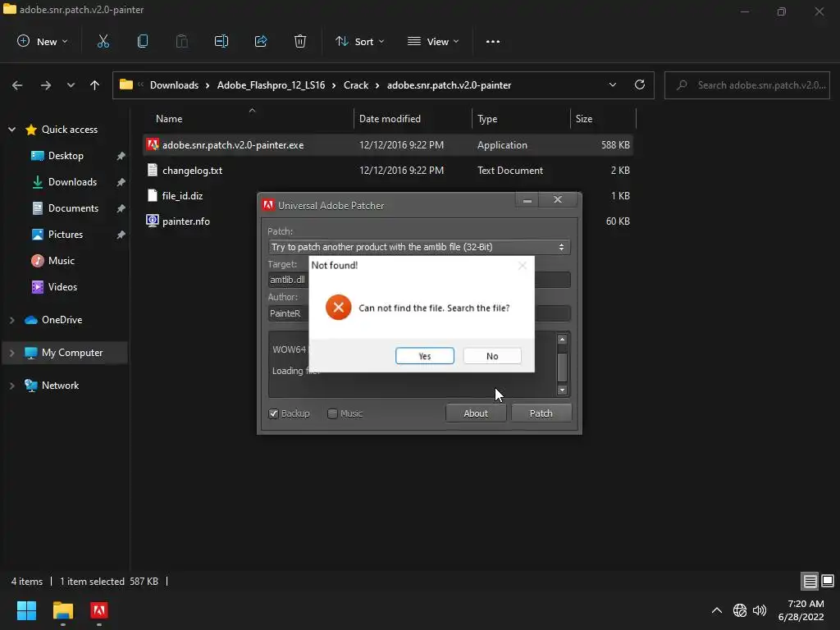Open volume tray icon
The width and height of the screenshot is (840, 630).
pyautogui.click(x=760, y=610)
